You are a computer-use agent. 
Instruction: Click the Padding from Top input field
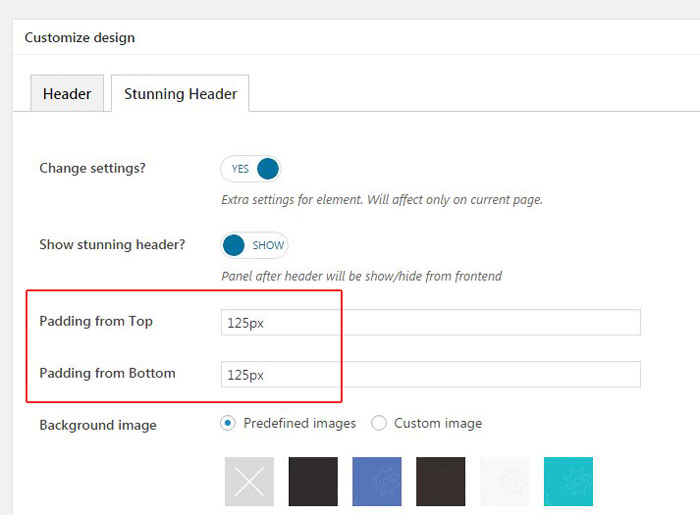click(x=430, y=322)
